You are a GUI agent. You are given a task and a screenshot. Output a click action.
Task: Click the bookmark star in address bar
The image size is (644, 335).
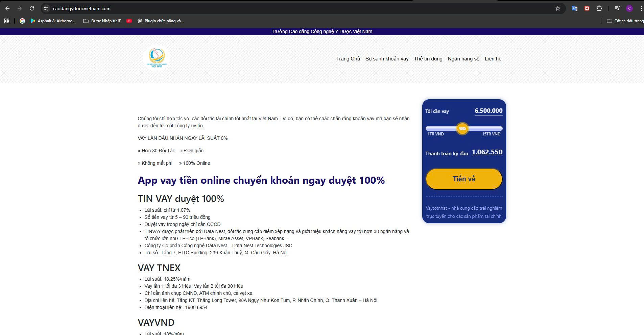pyautogui.click(x=557, y=8)
